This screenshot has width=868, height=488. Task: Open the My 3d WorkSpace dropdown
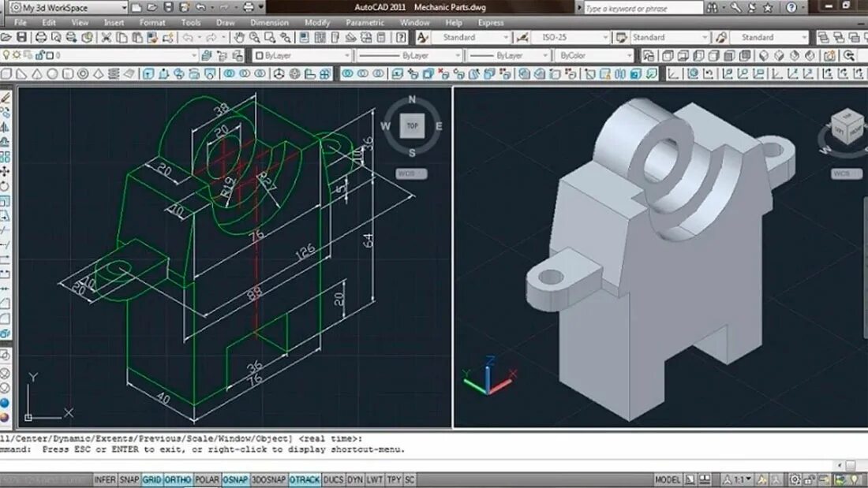69,8
